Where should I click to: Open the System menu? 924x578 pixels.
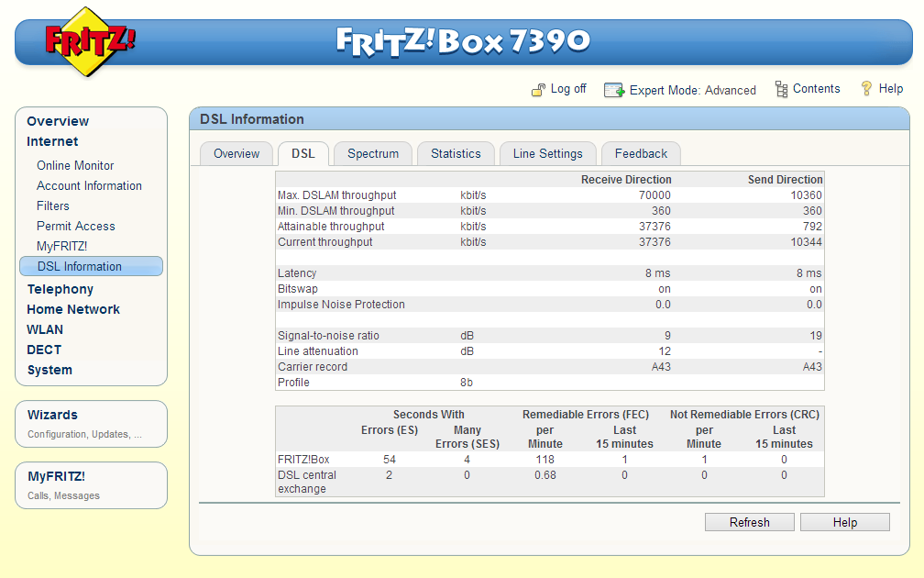[x=49, y=370]
